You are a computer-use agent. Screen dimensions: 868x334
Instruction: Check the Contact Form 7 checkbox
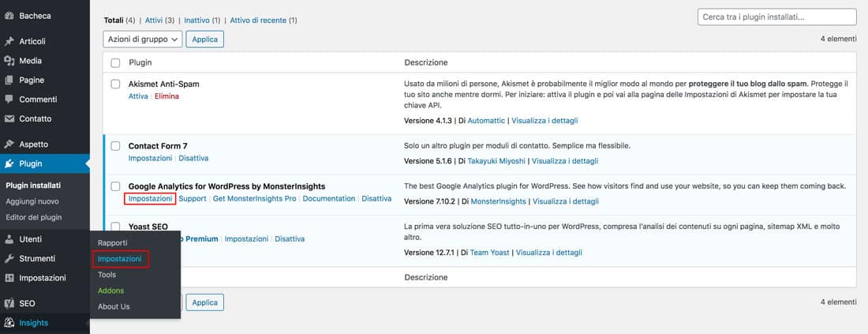point(115,146)
